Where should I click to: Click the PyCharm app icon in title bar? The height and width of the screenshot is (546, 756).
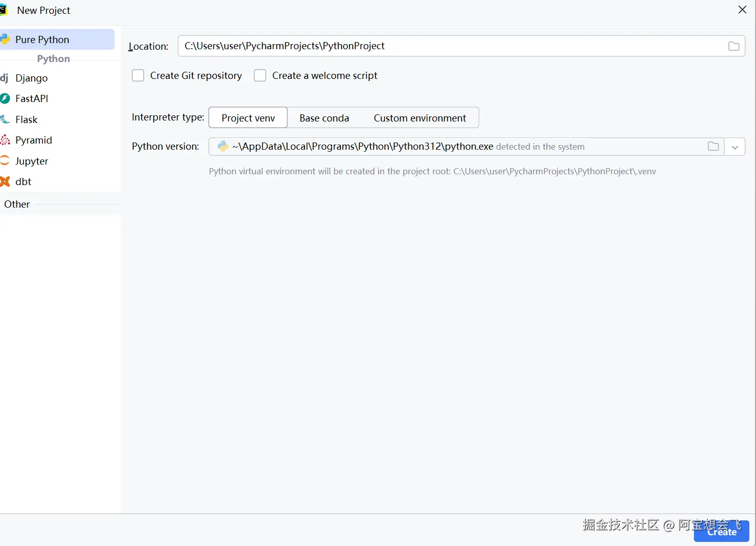[4, 10]
